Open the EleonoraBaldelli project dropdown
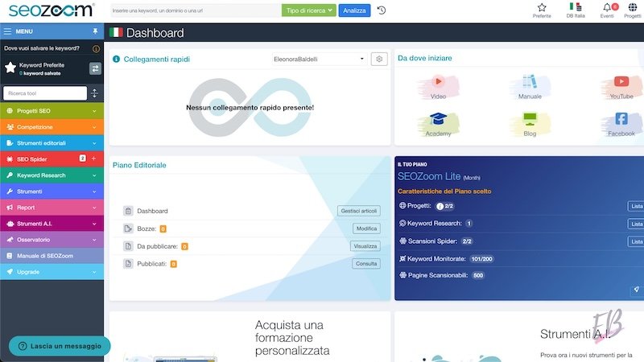644x362 pixels. [x=319, y=59]
